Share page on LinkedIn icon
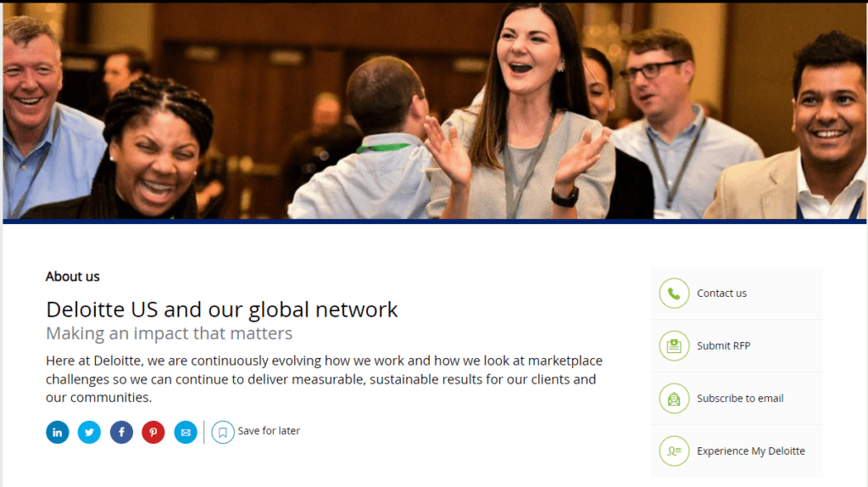Image resolution: width=868 pixels, height=487 pixels. coord(58,432)
